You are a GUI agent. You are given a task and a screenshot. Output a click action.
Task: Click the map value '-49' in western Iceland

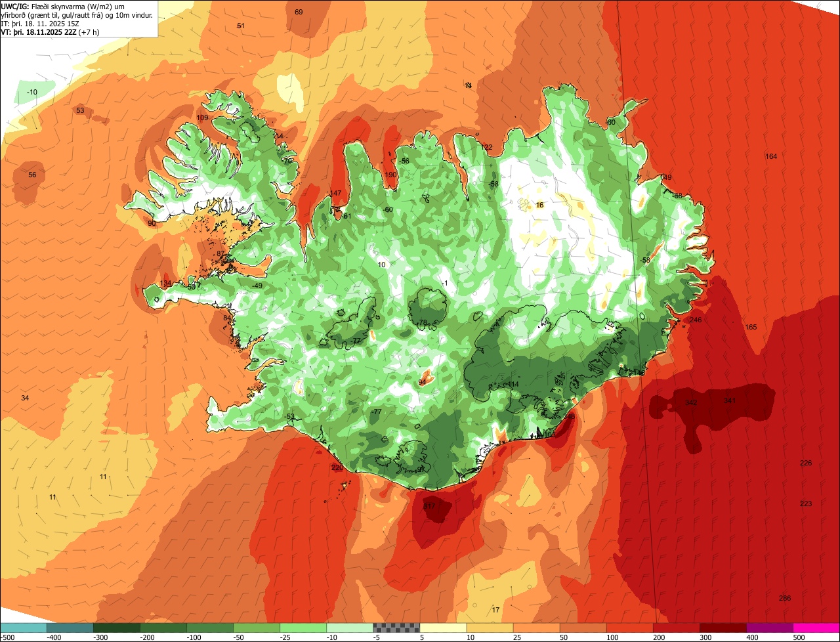[257, 286]
